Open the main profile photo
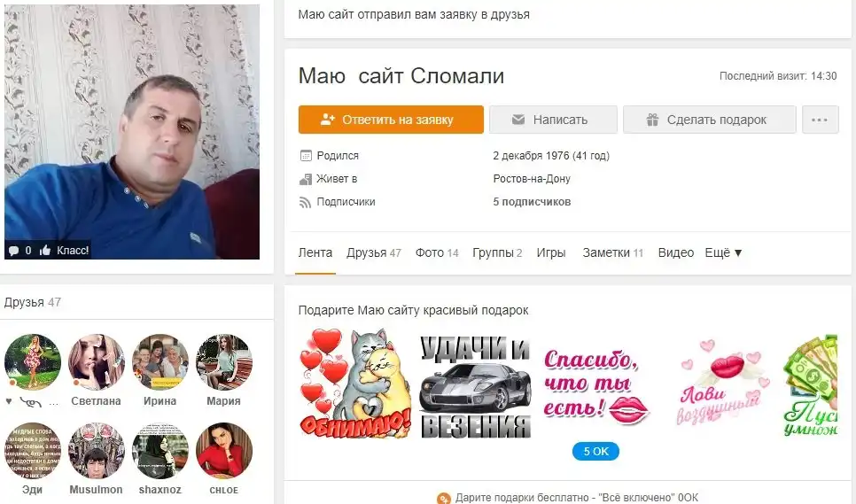856x504 pixels. [x=132, y=131]
